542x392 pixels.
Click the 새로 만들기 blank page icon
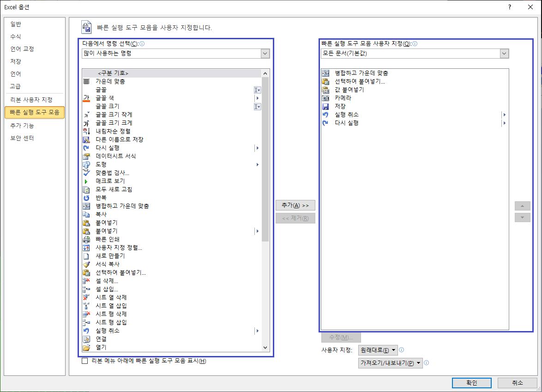tap(86, 256)
